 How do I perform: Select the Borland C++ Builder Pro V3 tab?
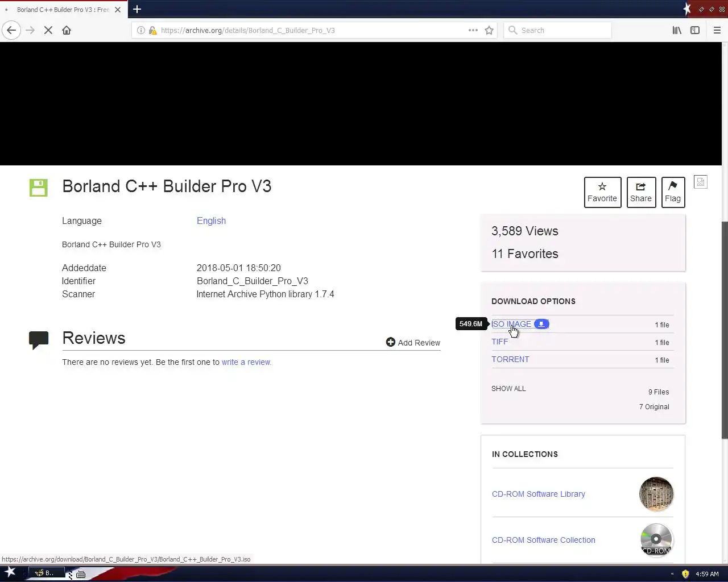[x=63, y=10]
